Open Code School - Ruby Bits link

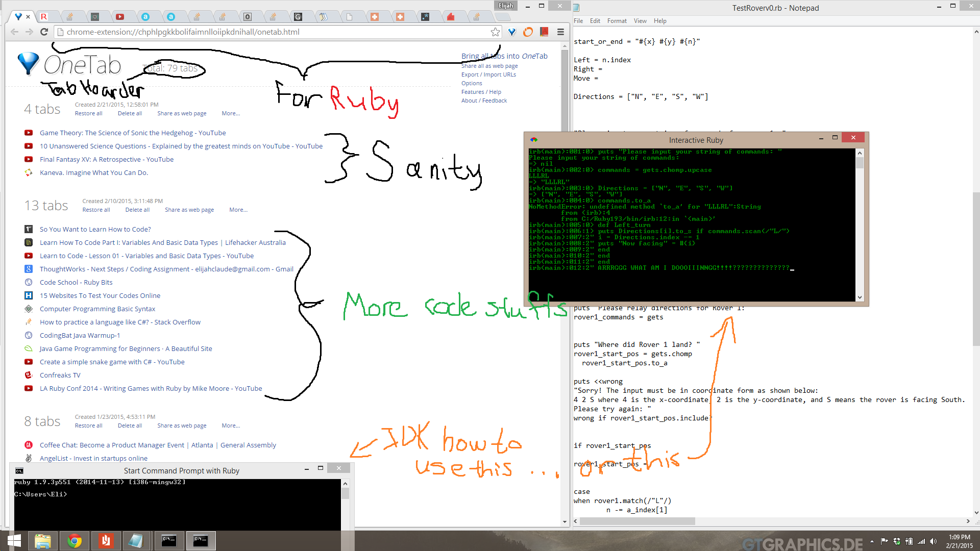76,282
